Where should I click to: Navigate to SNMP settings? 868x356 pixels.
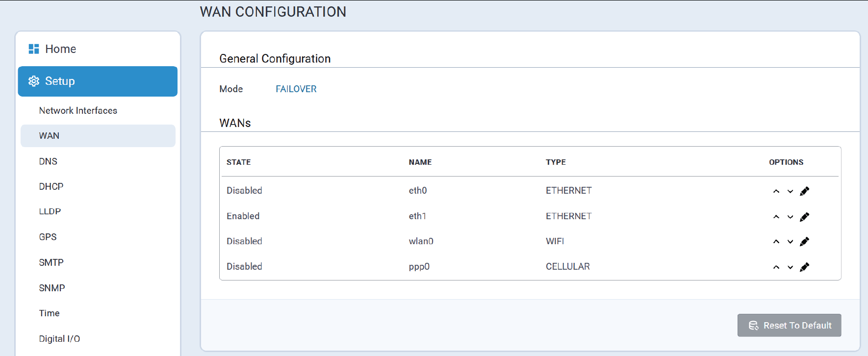(52, 288)
